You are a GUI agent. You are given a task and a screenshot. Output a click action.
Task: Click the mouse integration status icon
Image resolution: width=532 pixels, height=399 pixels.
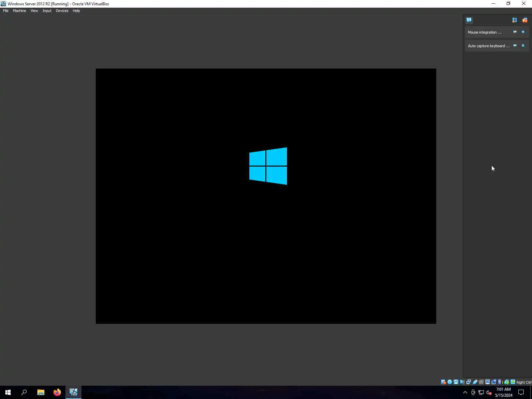click(507, 382)
